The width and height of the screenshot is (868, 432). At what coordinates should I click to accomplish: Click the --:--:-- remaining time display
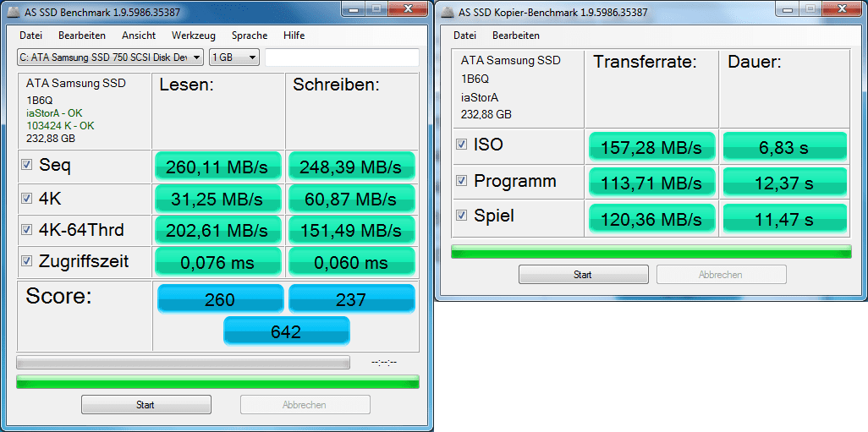click(383, 363)
